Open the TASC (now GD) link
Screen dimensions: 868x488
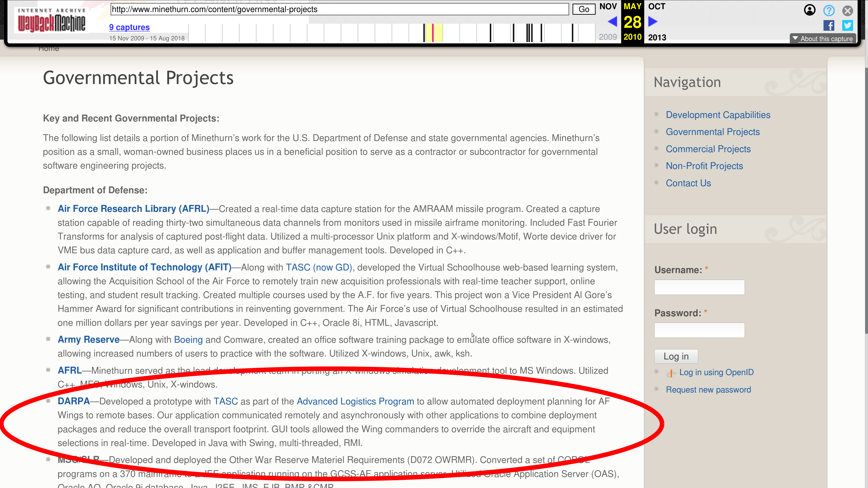pyautogui.click(x=319, y=267)
